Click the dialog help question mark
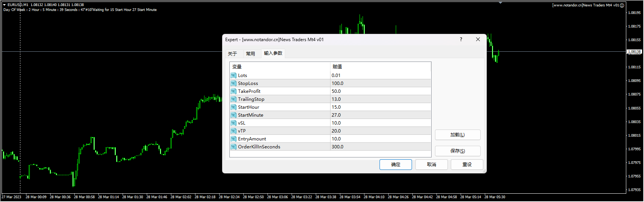 pos(461,40)
